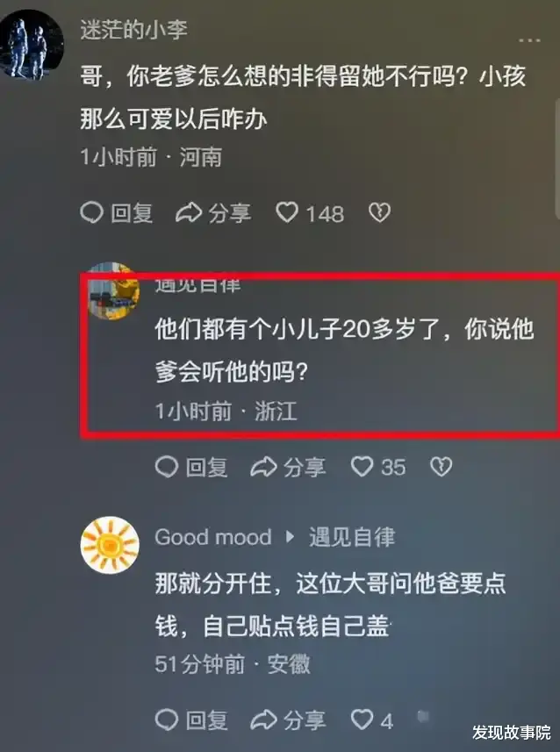This screenshot has height=752, width=560.
Task: Tap the 回复 label under the 河南 comment
Action: click(132, 213)
